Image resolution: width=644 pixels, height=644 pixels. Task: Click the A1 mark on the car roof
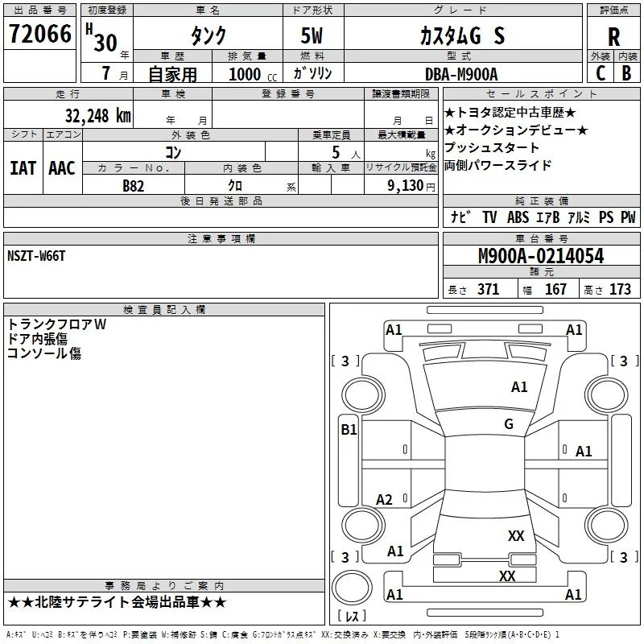[519, 387]
